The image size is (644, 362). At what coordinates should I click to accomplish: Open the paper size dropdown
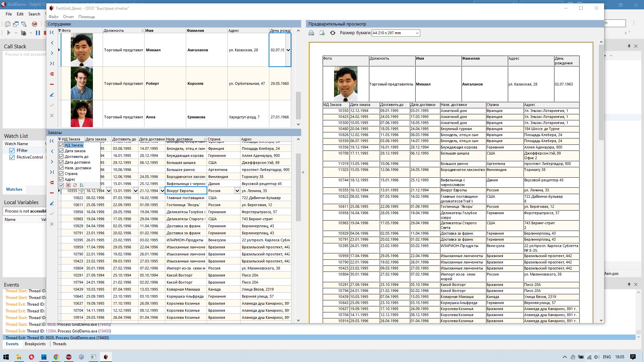coord(417,33)
